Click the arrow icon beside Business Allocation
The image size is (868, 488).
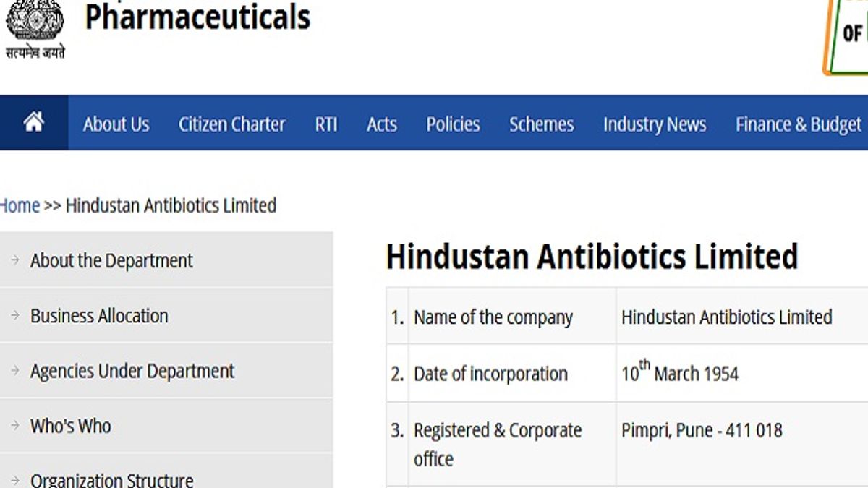15,316
